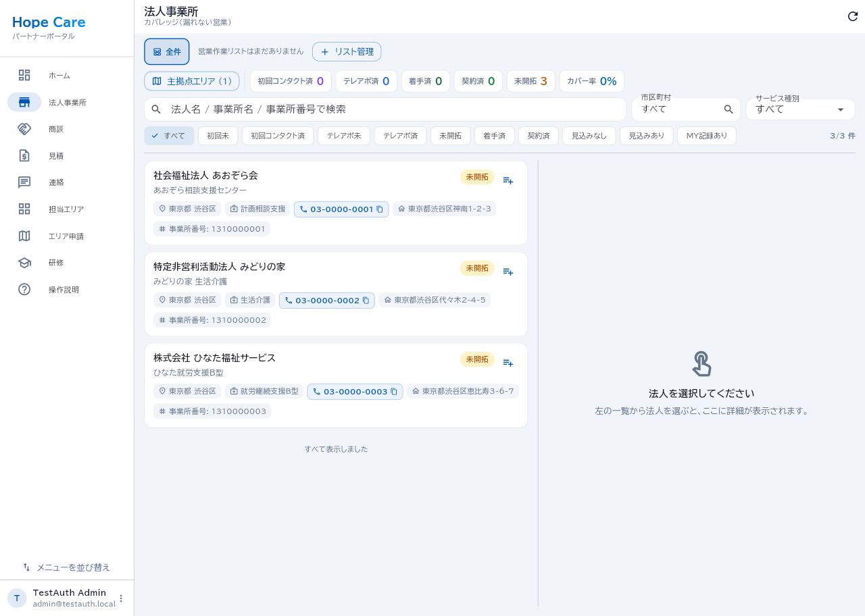This screenshot has height=616, width=865.
Task: Click the 操作説明 help icon
Action: pyautogui.click(x=24, y=289)
